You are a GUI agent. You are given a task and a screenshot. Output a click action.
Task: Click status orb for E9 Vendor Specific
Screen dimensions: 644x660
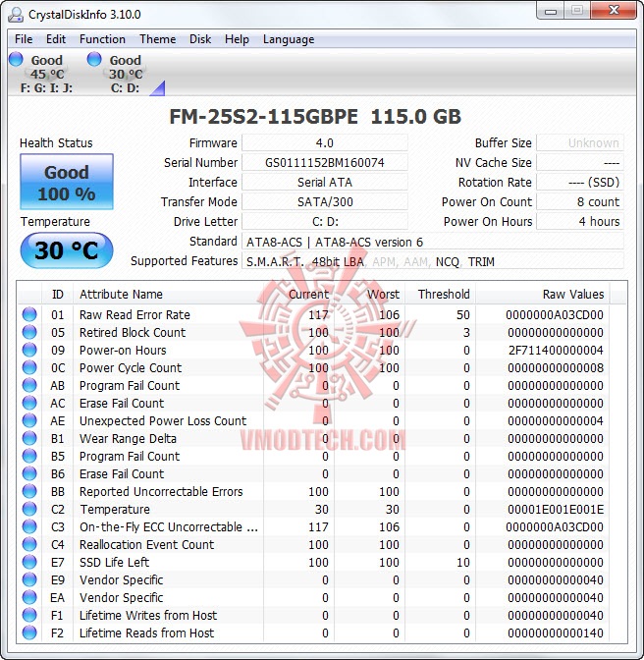pyautogui.click(x=29, y=579)
